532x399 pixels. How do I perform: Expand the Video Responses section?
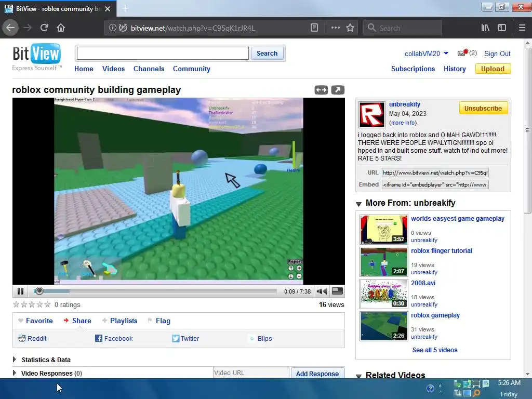15,373
